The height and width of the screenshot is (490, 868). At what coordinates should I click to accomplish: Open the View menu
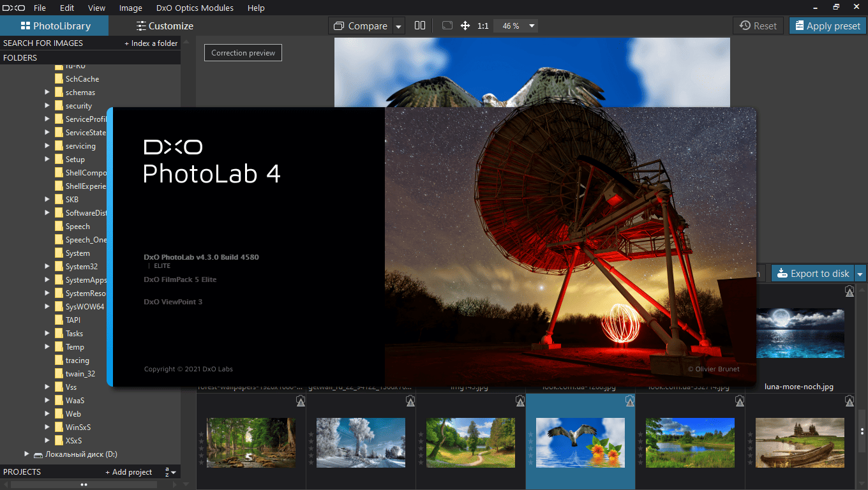96,8
